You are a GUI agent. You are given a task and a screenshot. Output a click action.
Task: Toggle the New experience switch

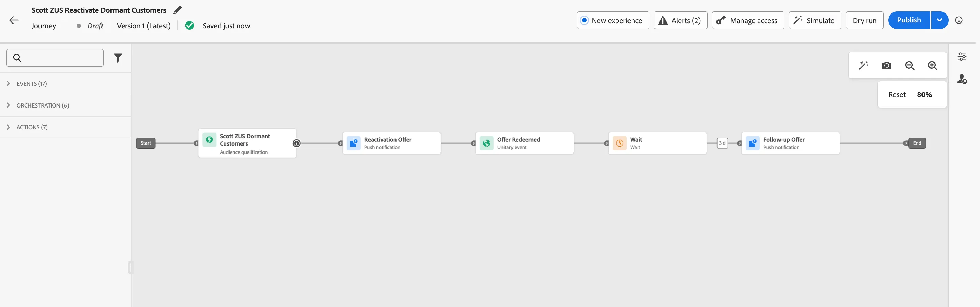click(x=613, y=20)
